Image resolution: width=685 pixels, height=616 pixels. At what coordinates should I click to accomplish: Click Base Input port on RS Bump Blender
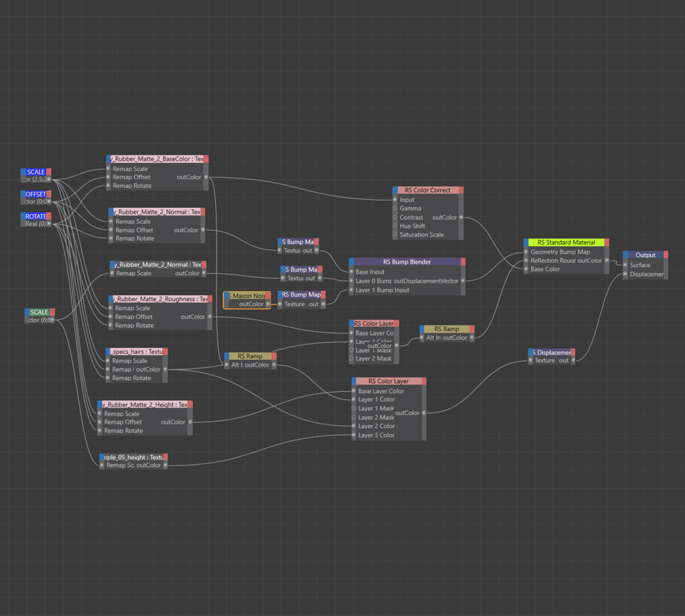click(351, 272)
